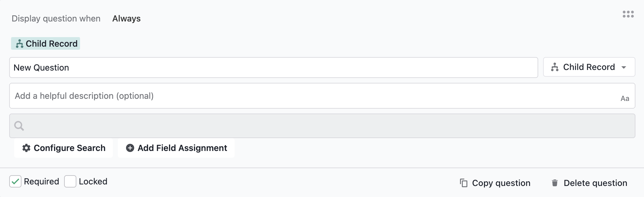The image size is (644, 197).
Task: Change the Always display condition
Action: click(126, 18)
